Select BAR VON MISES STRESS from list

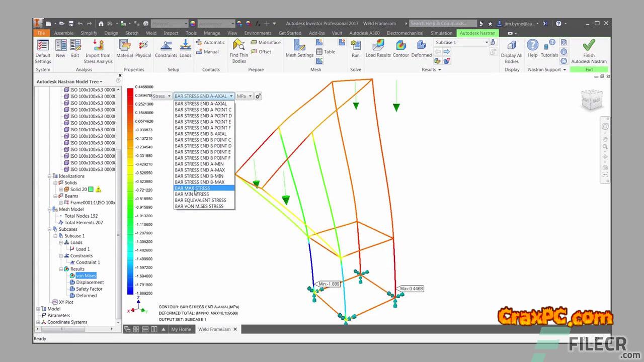199,206
